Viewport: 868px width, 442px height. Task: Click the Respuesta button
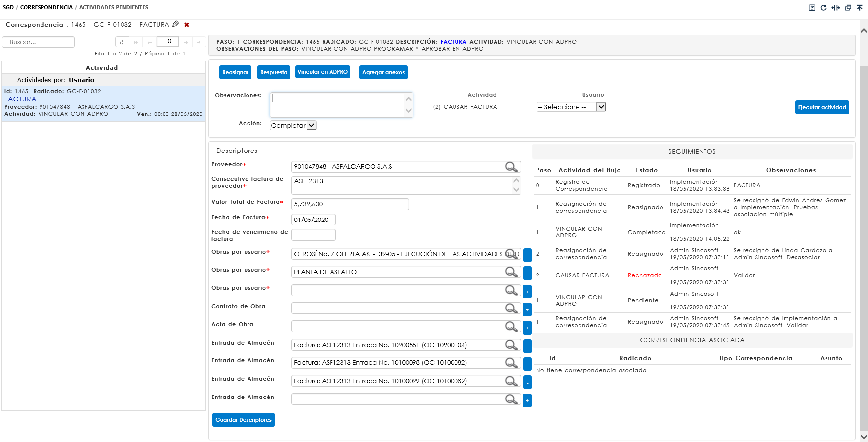tap(274, 72)
